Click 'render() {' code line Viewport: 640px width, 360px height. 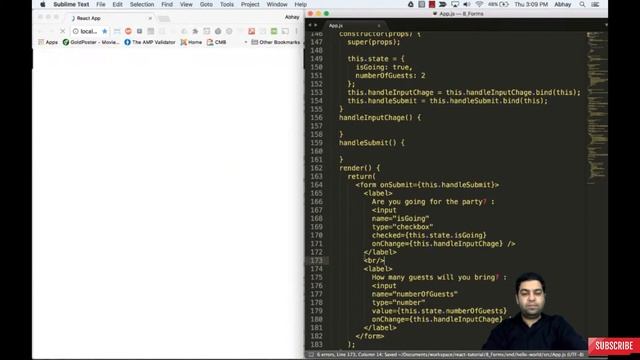point(359,168)
